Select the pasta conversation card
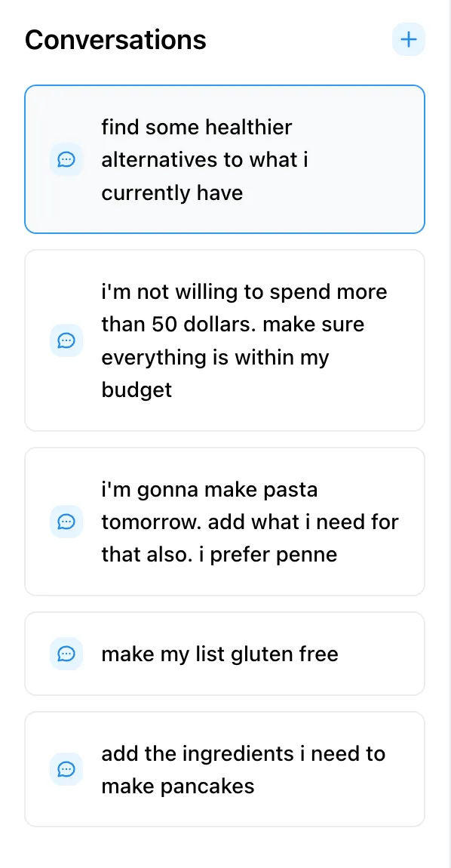 coord(224,522)
